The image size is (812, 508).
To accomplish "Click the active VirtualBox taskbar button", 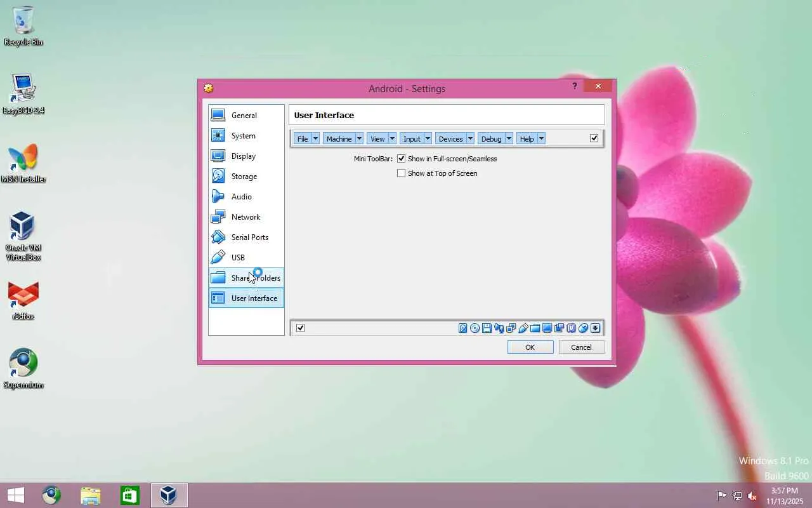I will pyautogui.click(x=169, y=495).
